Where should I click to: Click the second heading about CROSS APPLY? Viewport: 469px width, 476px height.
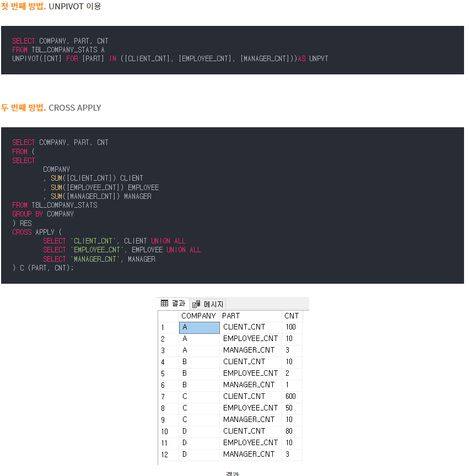[51, 108]
